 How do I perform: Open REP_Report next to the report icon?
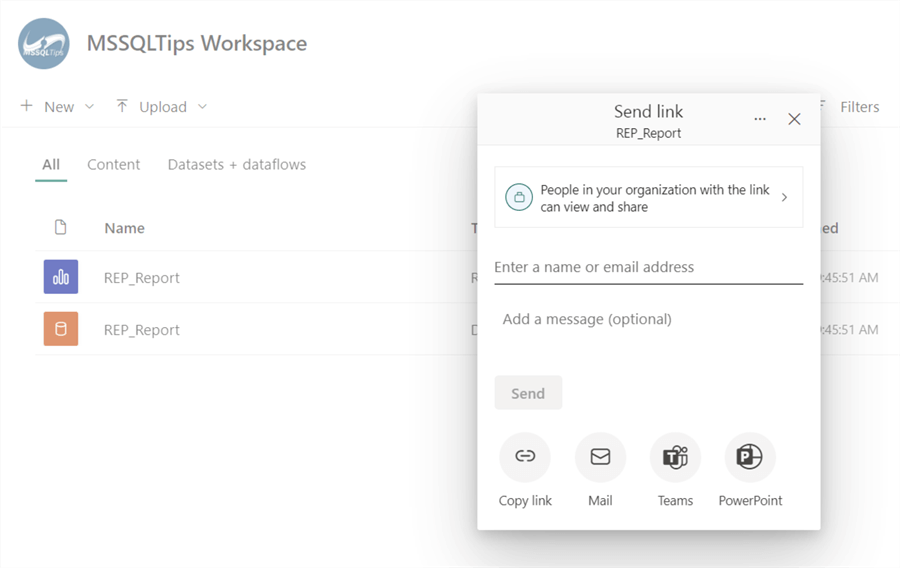pos(142,278)
